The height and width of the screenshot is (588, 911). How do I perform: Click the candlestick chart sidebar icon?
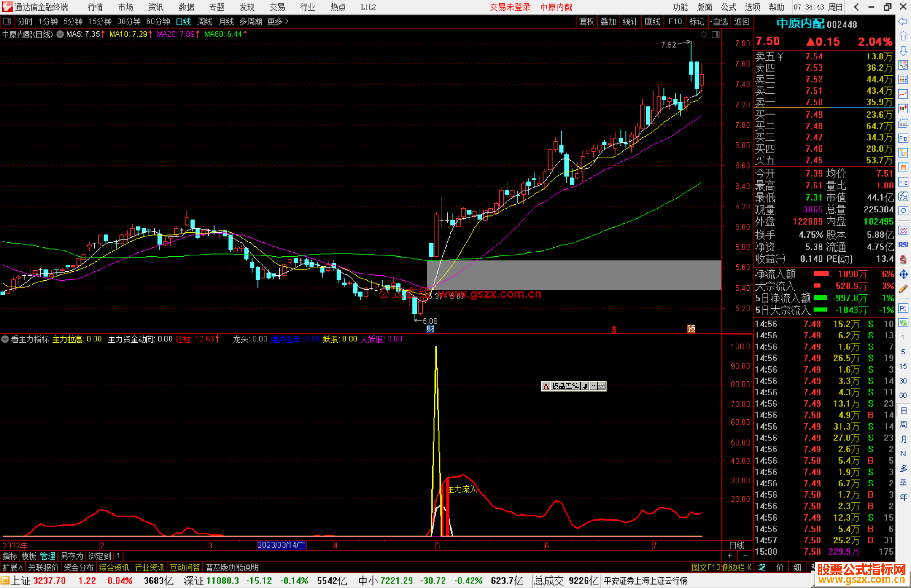point(903,108)
